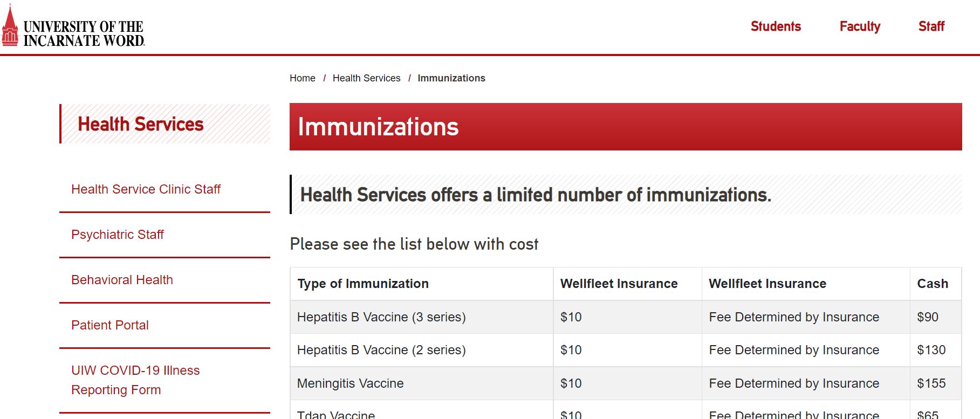The image size is (980, 419).
Task: Select the Hepatitis B Vaccine (3 series) row
Action: coord(626,317)
